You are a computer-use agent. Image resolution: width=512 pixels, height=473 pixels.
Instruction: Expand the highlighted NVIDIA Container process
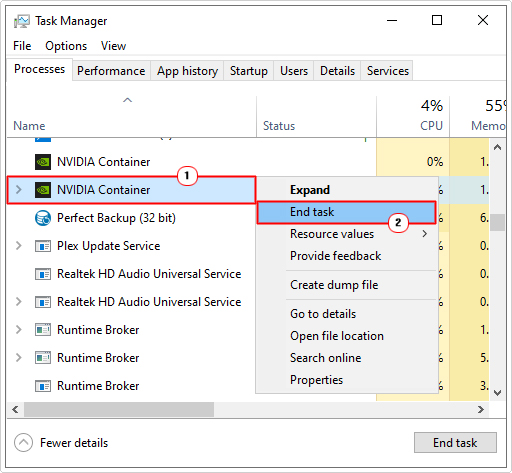(x=19, y=190)
